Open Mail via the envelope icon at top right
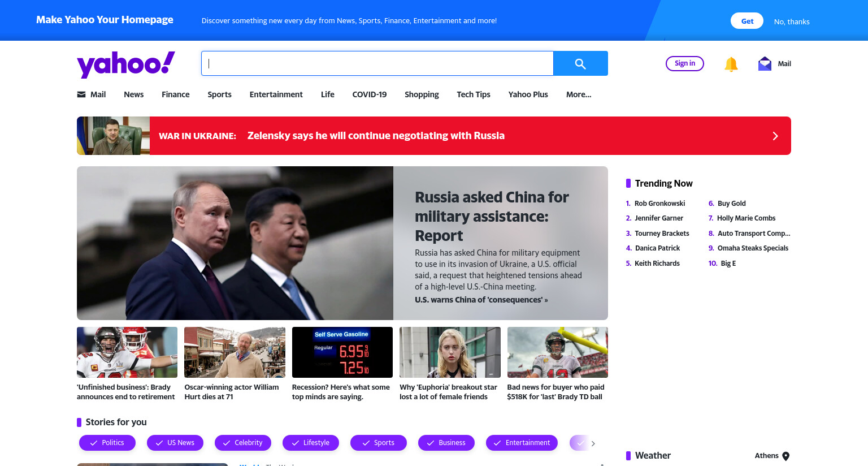 [x=765, y=64]
